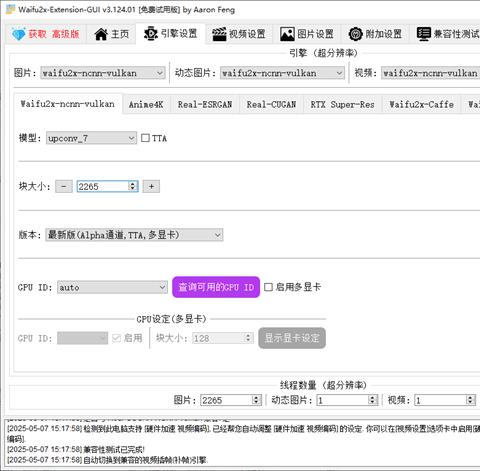Click the Waifu2x app icon in title bar

10,9
